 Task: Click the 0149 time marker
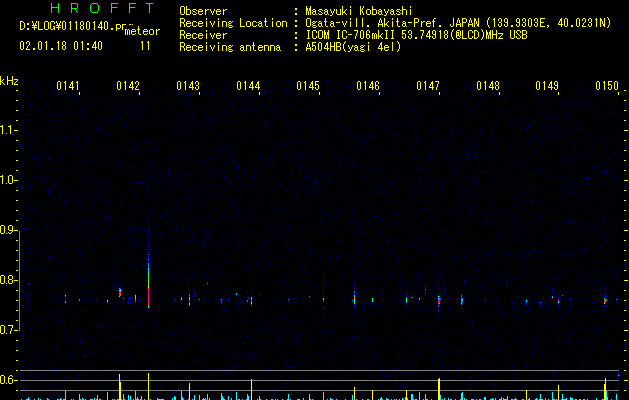[547, 86]
